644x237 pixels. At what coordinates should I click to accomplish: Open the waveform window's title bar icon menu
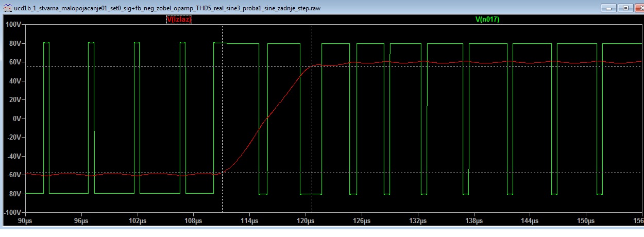pyautogui.click(x=8, y=9)
